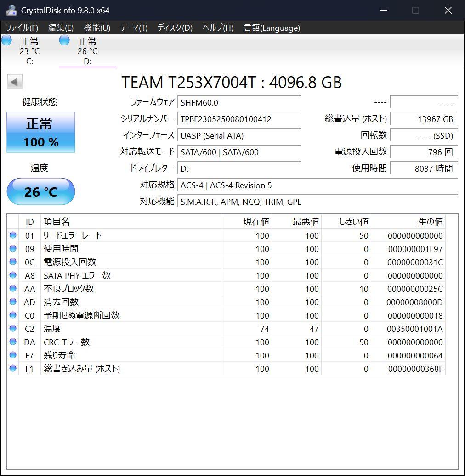Click the 項目名 column header
This screenshot has height=476, width=465.
pos(131,222)
